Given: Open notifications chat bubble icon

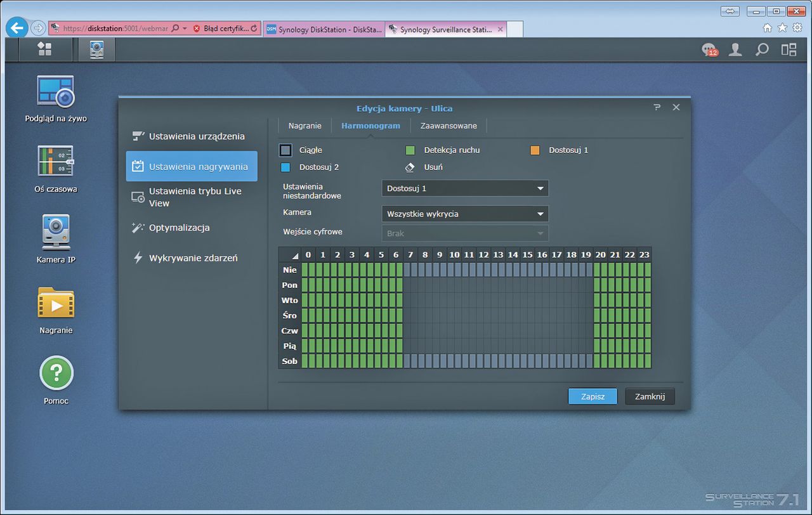Looking at the screenshot, I should point(709,50).
